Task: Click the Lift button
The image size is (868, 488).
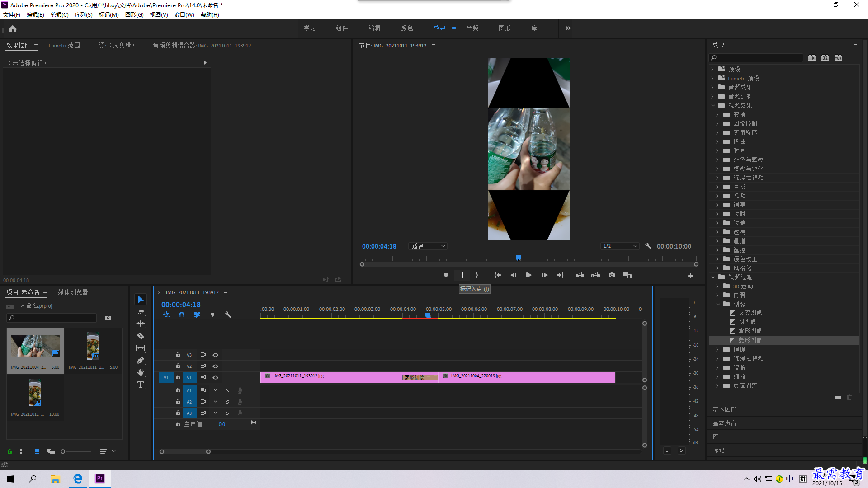Action: (580, 275)
